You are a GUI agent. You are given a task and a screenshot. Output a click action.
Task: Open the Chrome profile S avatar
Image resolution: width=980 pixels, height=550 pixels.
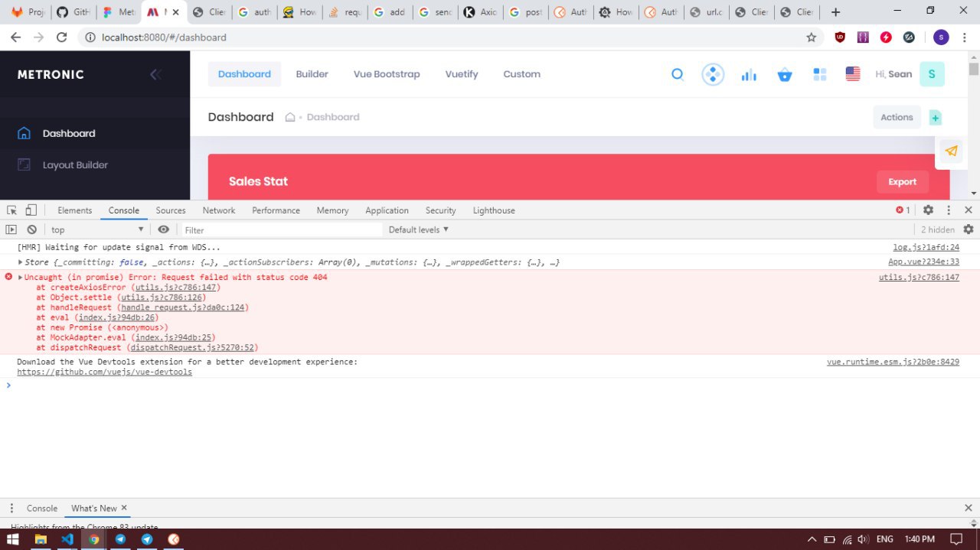[x=942, y=37]
